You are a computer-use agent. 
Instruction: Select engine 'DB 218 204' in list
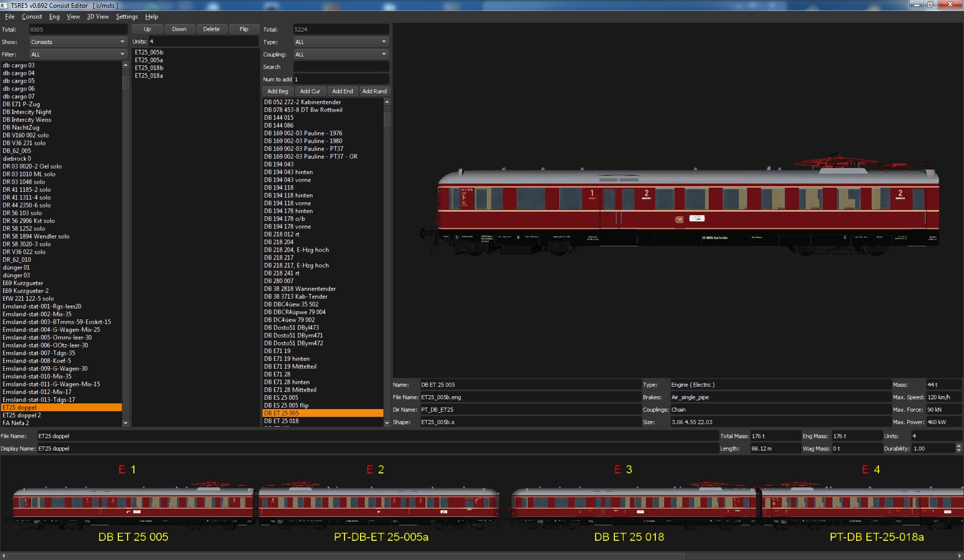click(279, 242)
